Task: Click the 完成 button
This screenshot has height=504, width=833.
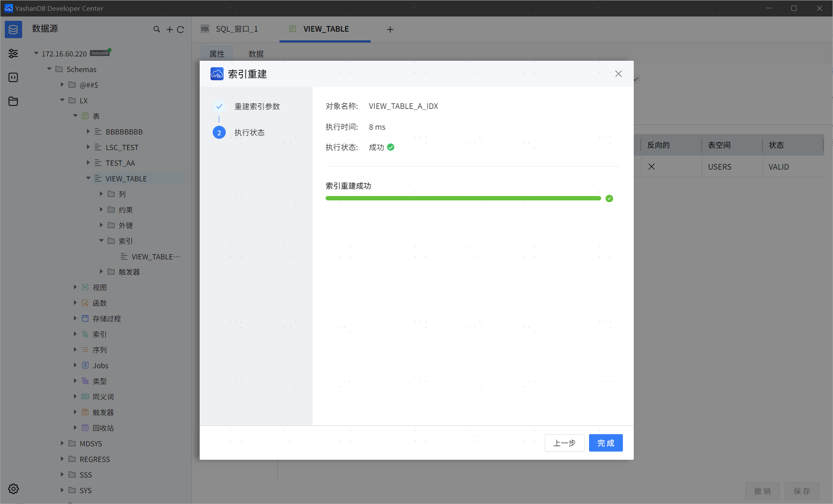Action: coord(605,443)
